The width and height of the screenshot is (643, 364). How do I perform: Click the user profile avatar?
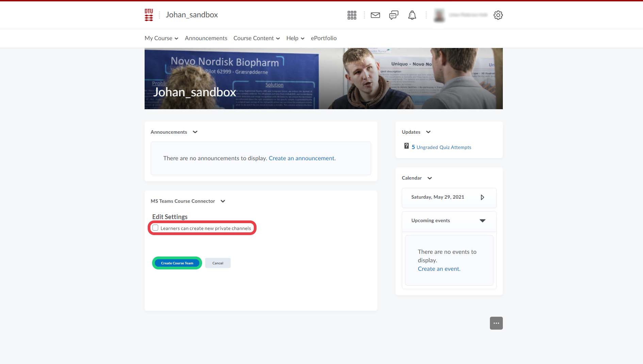(x=439, y=15)
